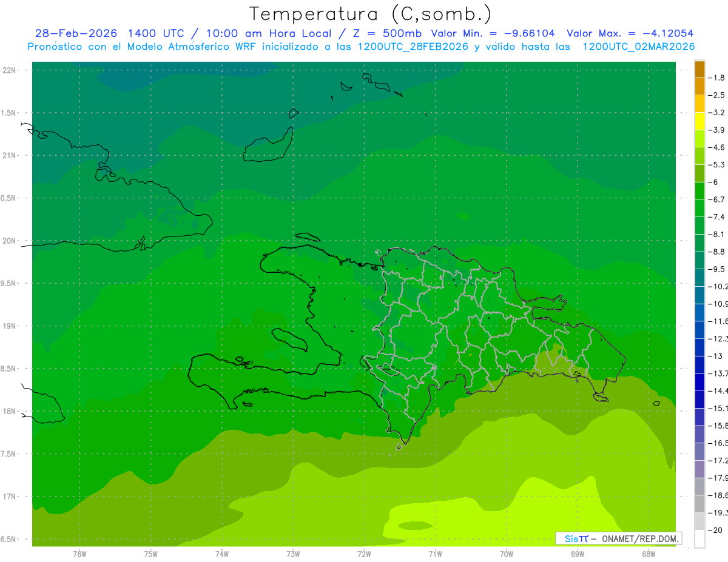Screen dimensions: 728x562
Task: Click the "7.5N" latitude label
Action: point(8,454)
